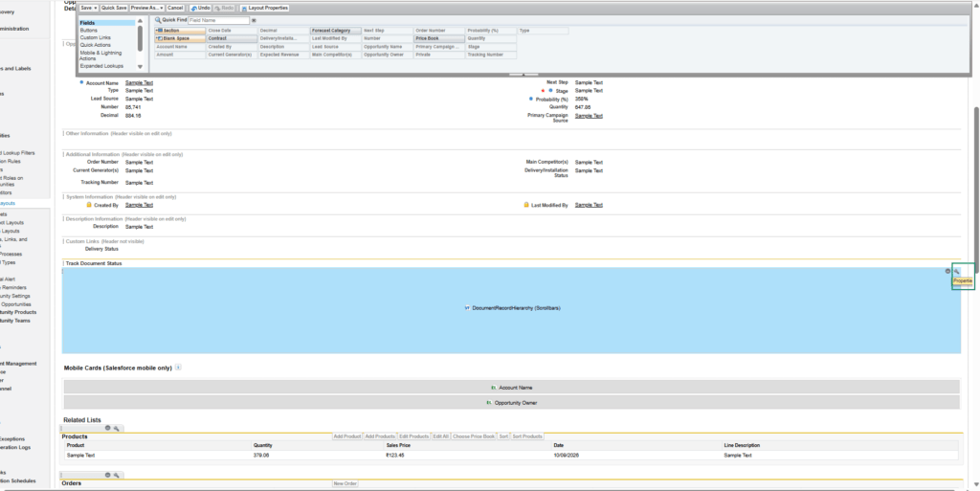The height and width of the screenshot is (491, 980).
Task: Clear the Quick Find field with X icon
Action: [254, 21]
